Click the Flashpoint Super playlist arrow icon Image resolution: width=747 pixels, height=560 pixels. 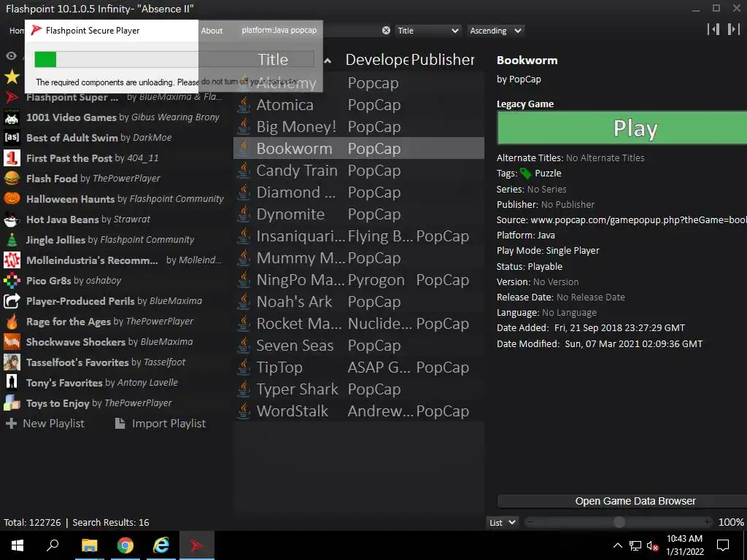point(12,97)
